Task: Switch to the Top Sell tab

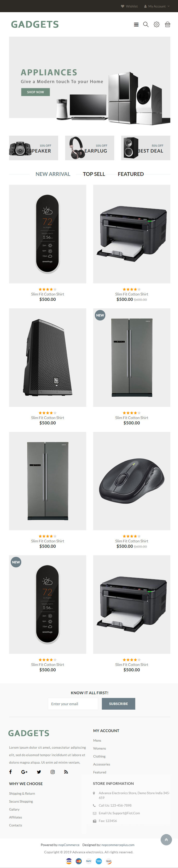Action: 94,174
